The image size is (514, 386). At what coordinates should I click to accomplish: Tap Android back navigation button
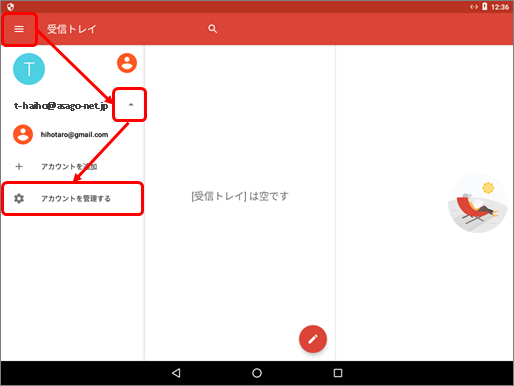click(176, 373)
